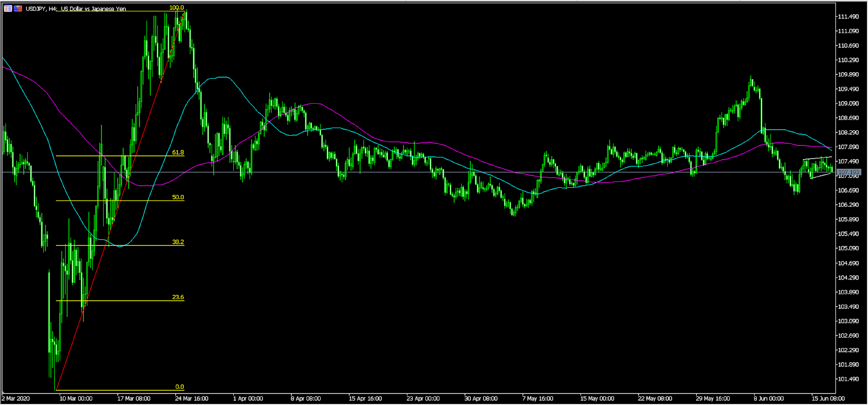Click the 1 Apr 00:00 time label

coord(248,398)
